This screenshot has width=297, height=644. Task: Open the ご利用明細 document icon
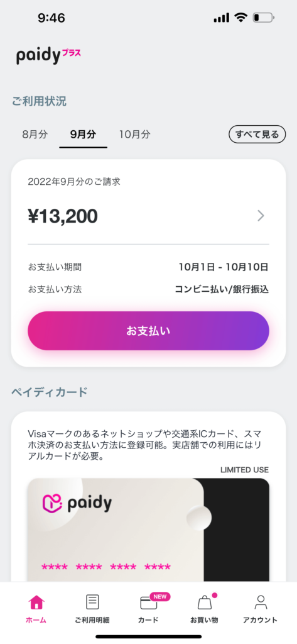[x=92, y=602]
